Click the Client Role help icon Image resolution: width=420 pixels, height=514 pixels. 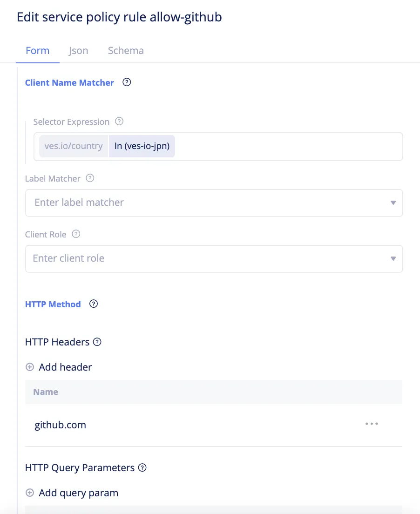[76, 234]
